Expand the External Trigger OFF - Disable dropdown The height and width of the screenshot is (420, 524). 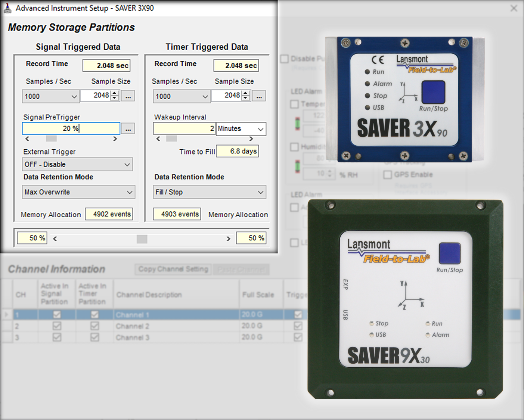(x=77, y=164)
